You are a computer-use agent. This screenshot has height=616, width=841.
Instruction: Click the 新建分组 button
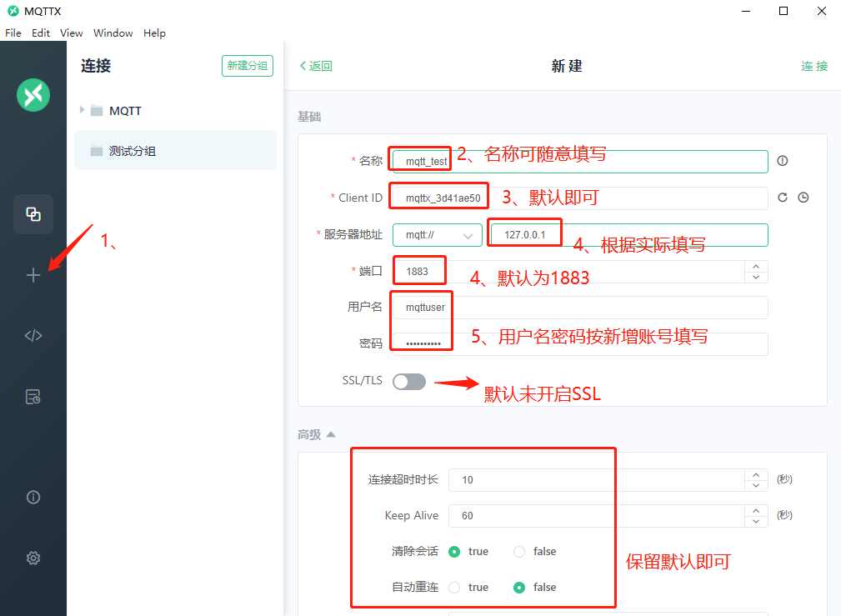pyautogui.click(x=248, y=66)
